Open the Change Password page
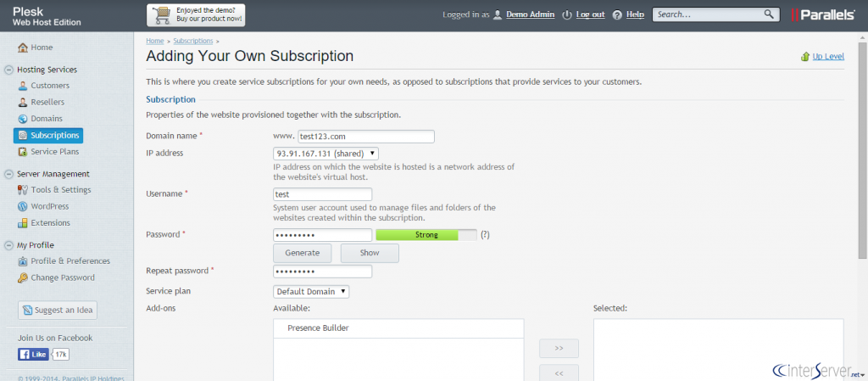The width and height of the screenshot is (868, 381). point(63,278)
